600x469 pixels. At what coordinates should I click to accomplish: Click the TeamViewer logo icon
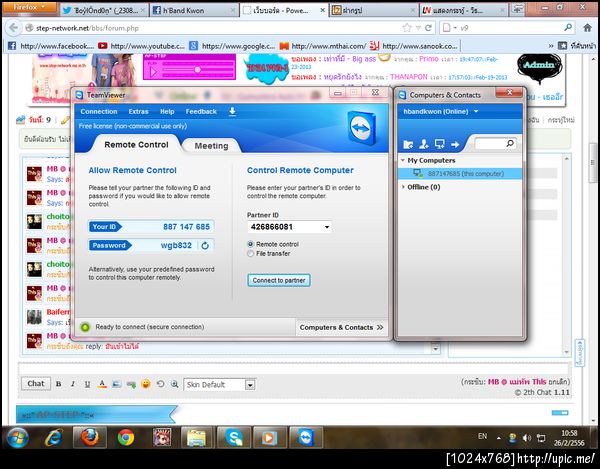tap(361, 128)
